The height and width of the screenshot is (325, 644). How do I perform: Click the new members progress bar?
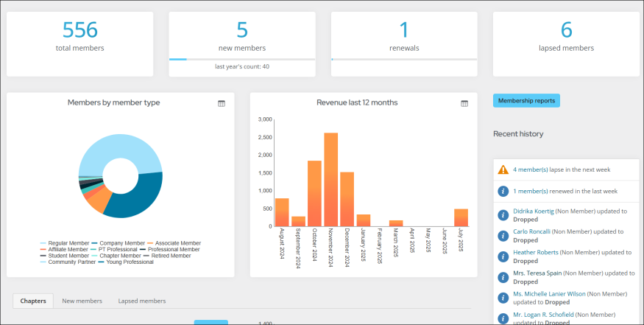[x=241, y=59]
